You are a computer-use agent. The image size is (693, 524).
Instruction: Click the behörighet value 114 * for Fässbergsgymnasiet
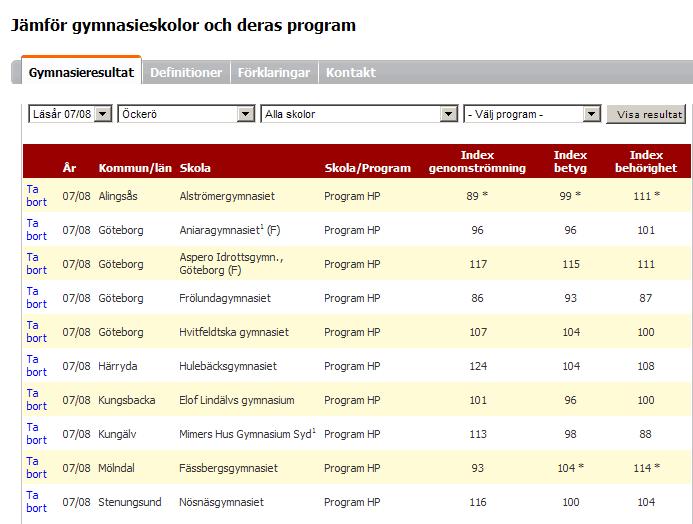pyautogui.click(x=646, y=468)
